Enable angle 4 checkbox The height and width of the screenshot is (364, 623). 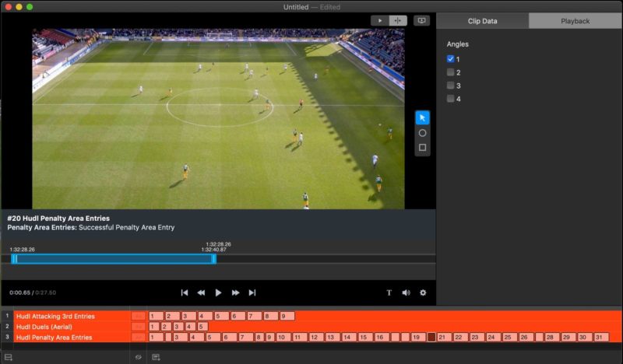point(450,99)
